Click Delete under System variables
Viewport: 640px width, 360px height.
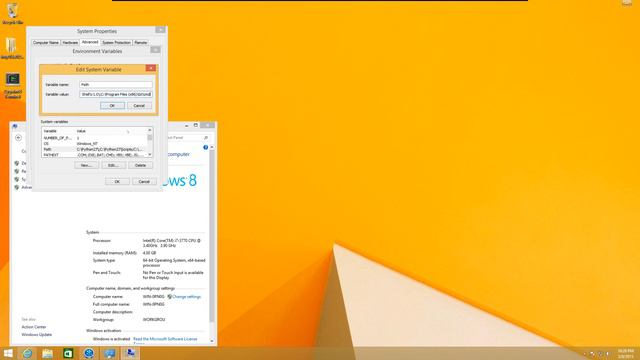coord(140,165)
